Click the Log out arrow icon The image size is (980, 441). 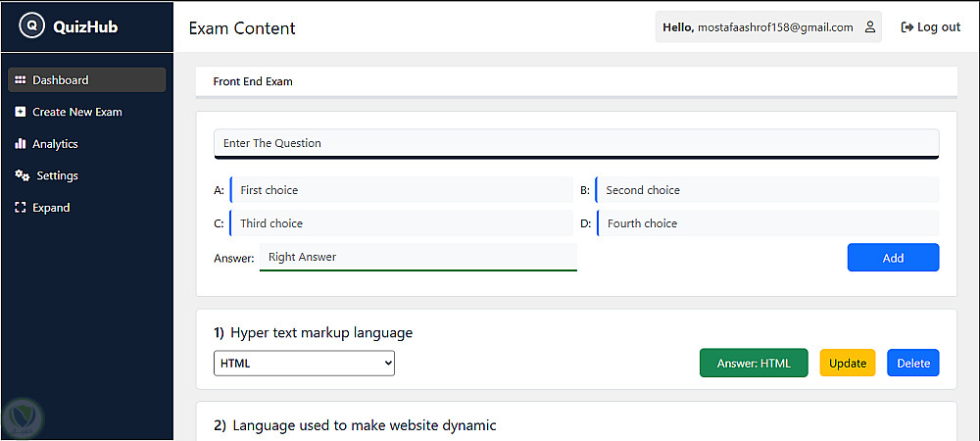pyautogui.click(x=907, y=27)
